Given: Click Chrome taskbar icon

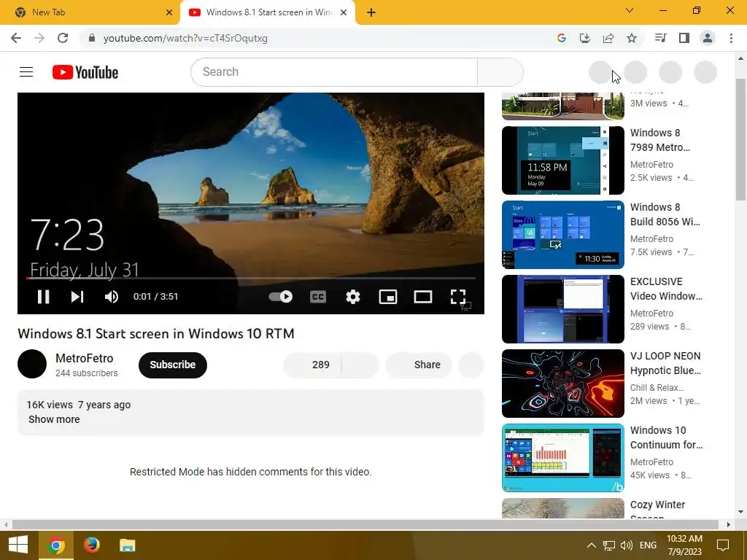Looking at the screenshot, I should (55, 545).
